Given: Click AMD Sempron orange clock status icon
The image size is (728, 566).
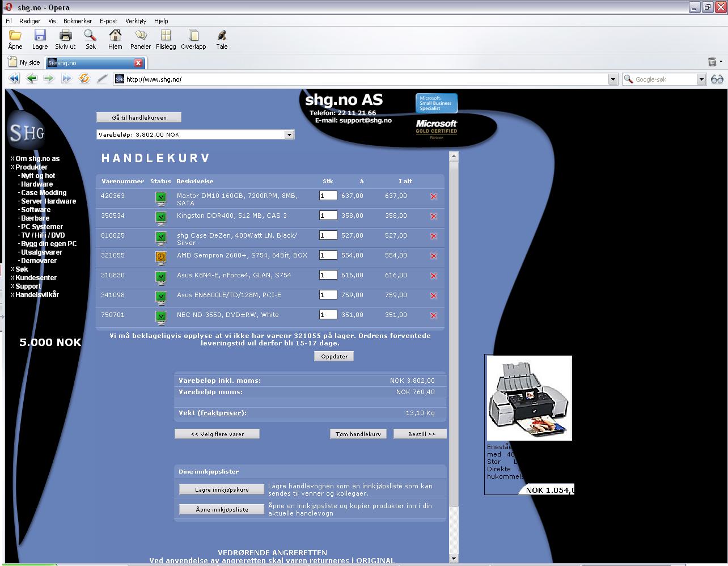Looking at the screenshot, I should click(161, 257).
